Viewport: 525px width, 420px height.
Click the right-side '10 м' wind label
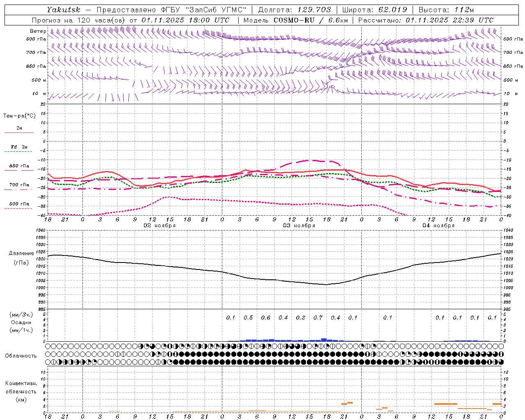[x=511, y=94]
